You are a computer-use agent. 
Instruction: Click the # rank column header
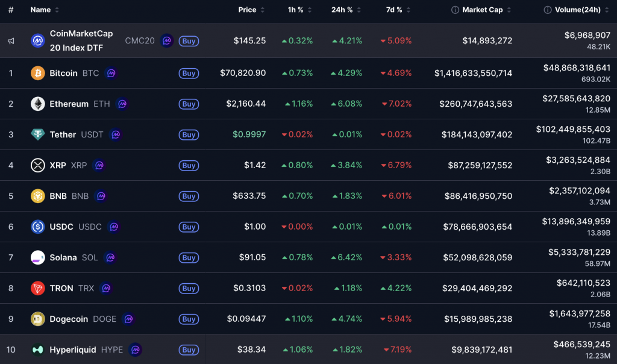pyautogui.click(x=11, y=10)
